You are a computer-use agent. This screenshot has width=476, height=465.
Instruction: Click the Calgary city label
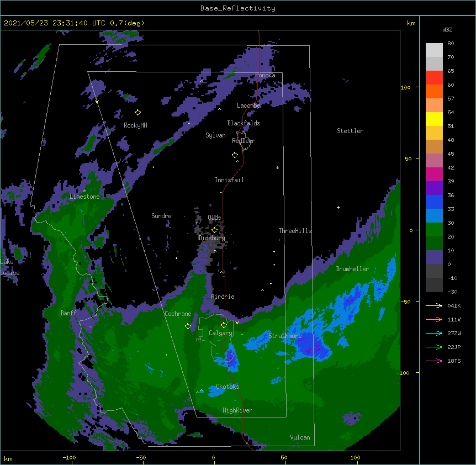point(220,333)
